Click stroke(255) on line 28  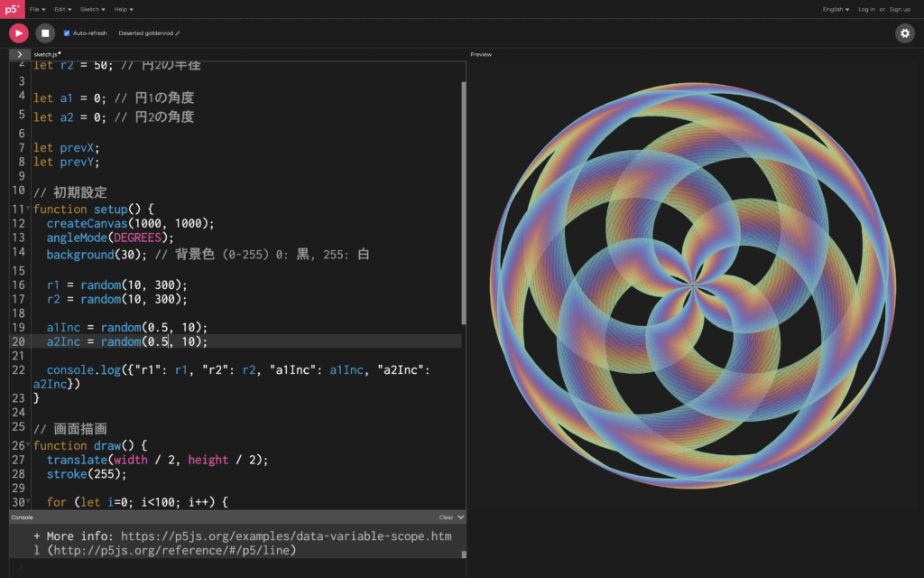point(87,474)
